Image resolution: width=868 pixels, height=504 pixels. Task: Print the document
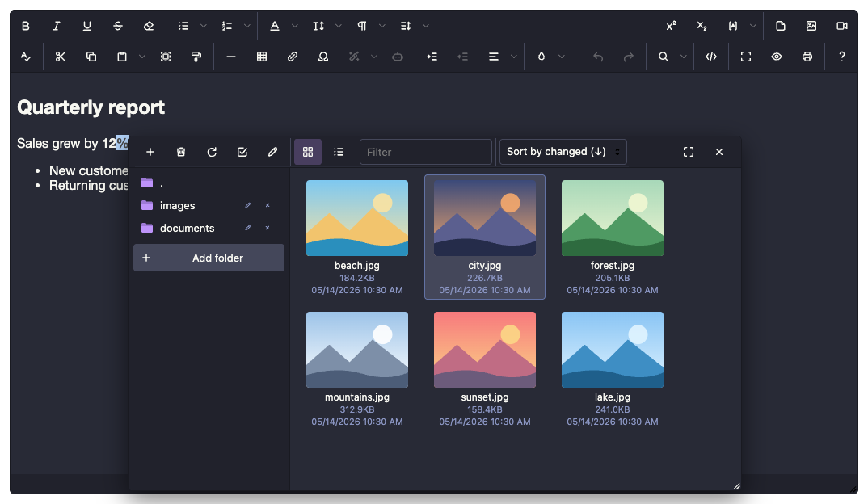pyautogui.click(x=807, y=57)
